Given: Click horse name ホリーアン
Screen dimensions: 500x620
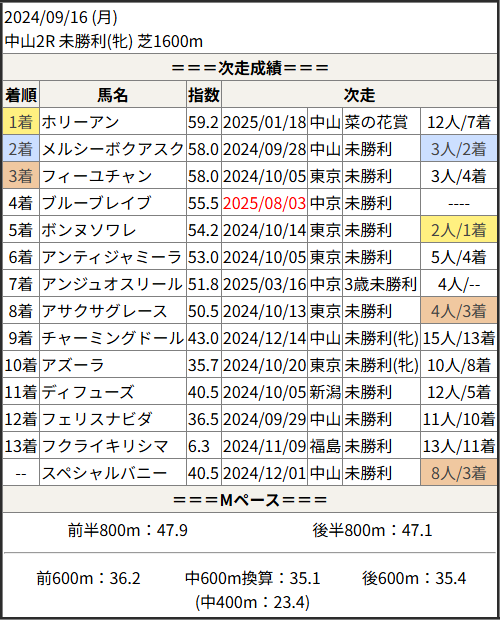Looking at the screenshot, I should (80, 122).
